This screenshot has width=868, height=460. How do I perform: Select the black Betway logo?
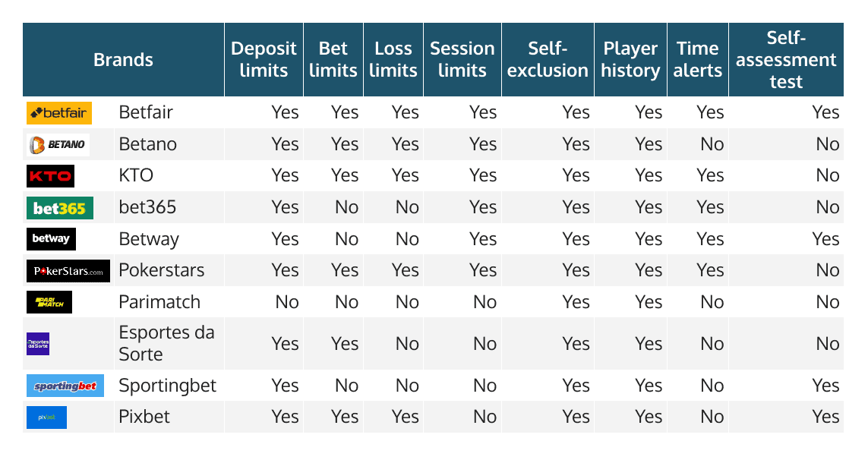[x=51, y=239]
